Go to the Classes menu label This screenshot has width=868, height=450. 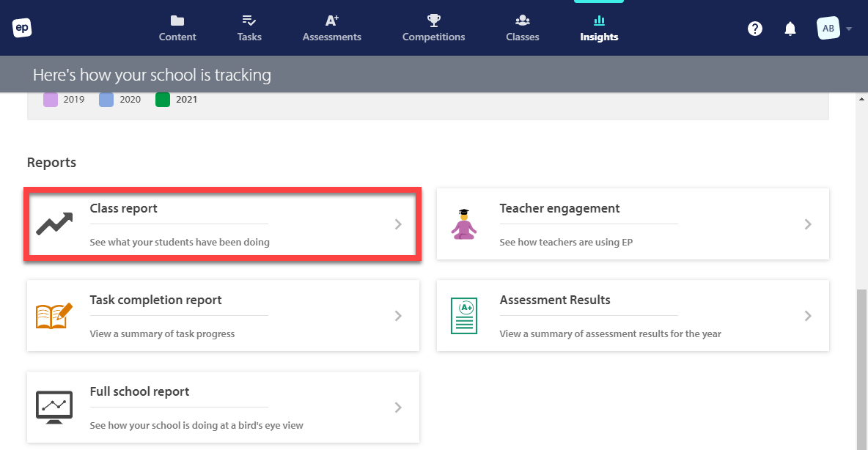523,37
